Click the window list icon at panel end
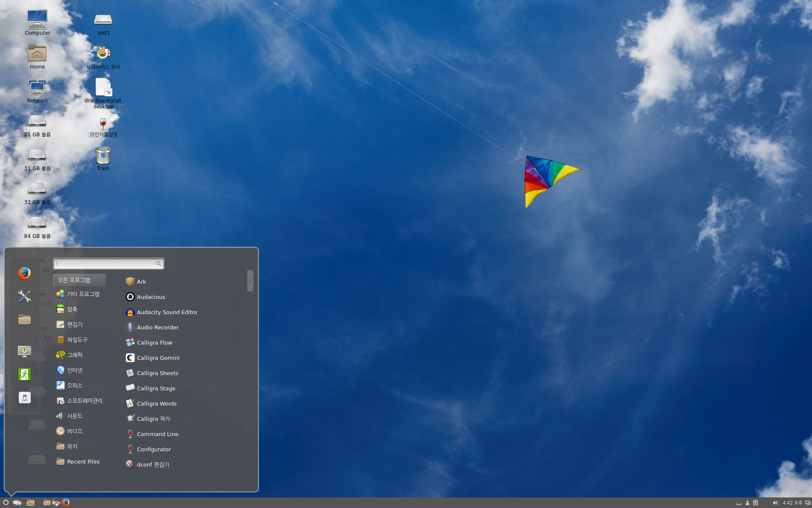The image size is (812, 508). (808, 503)
